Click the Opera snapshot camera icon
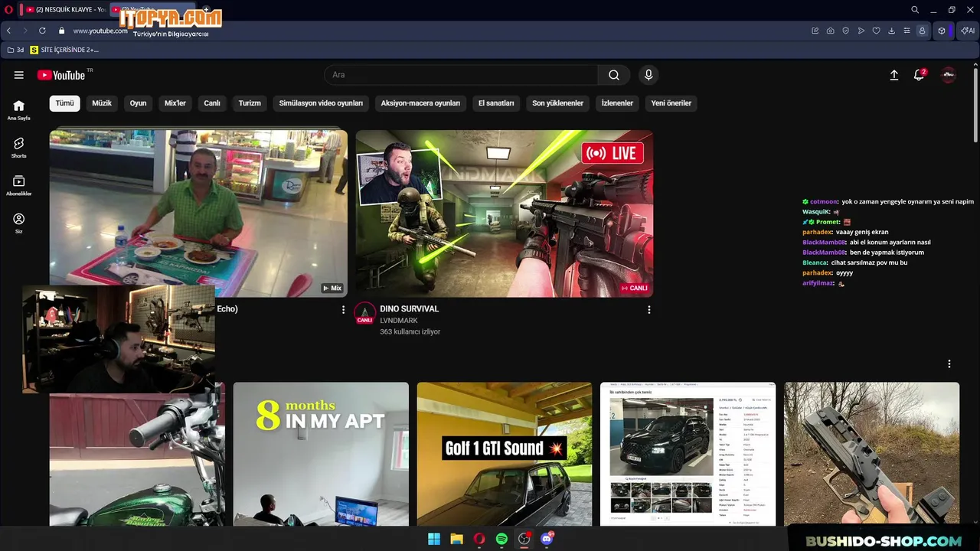This screenshot has height=551, width=980. pyautogui.click(x=831, y=31)
